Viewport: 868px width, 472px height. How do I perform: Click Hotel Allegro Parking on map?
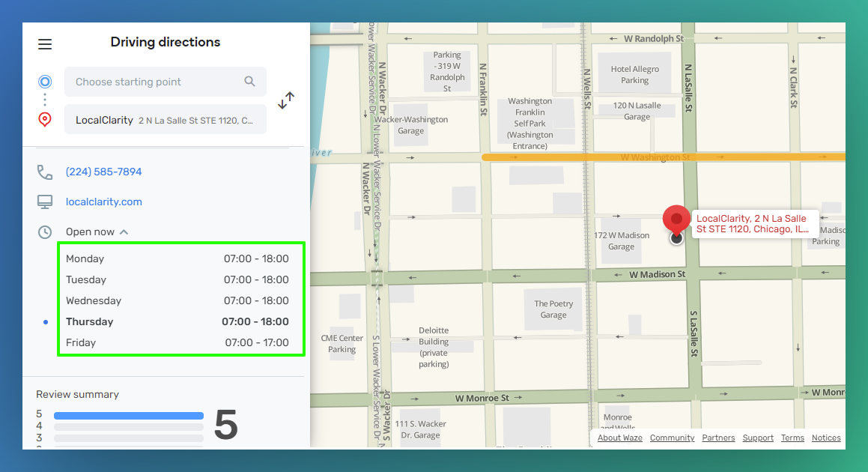[635, 75]
